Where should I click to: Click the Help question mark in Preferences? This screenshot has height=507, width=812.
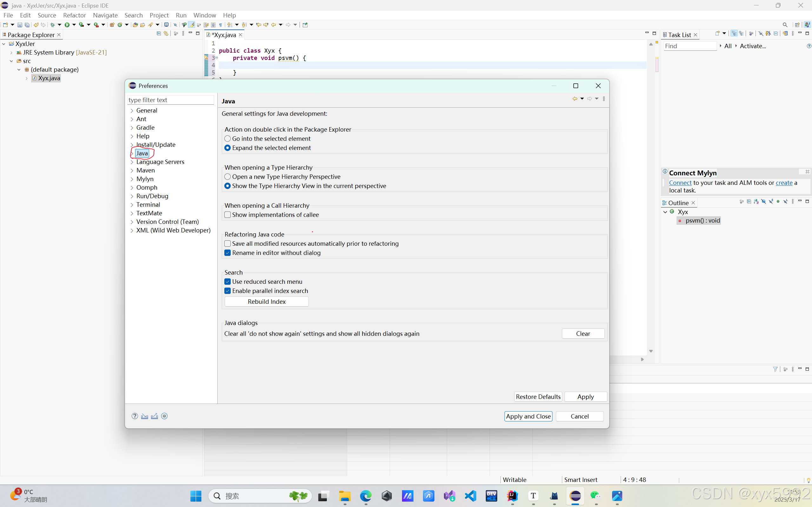click(x=135, y=416)
